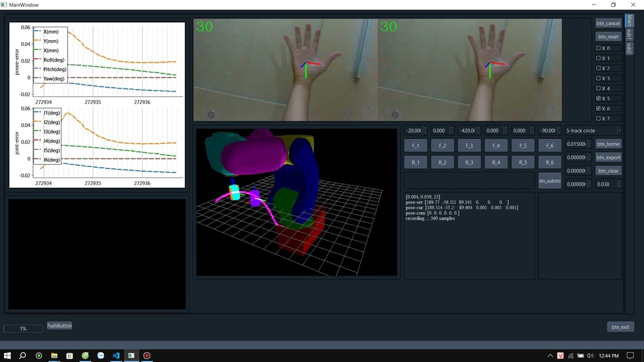Click the 3D robot arm viewport
This screenshot has height=362, width=644.
(296, 202)
